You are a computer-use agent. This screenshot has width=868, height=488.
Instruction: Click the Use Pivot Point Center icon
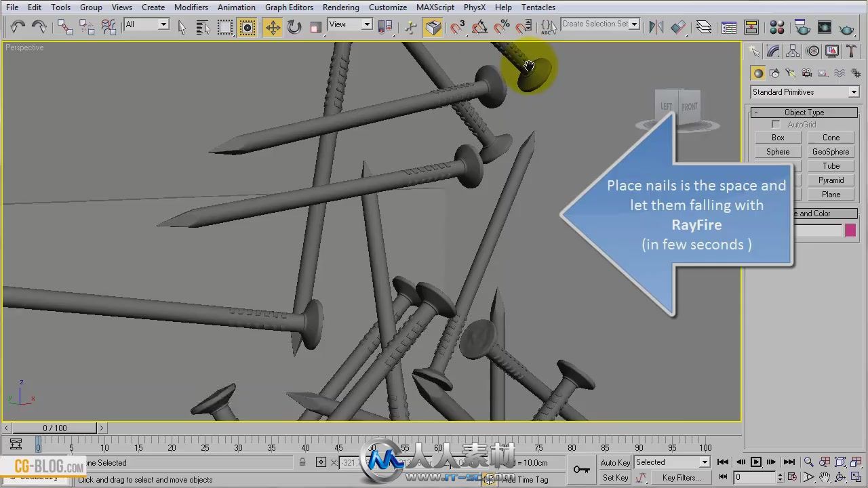[385, 27]
